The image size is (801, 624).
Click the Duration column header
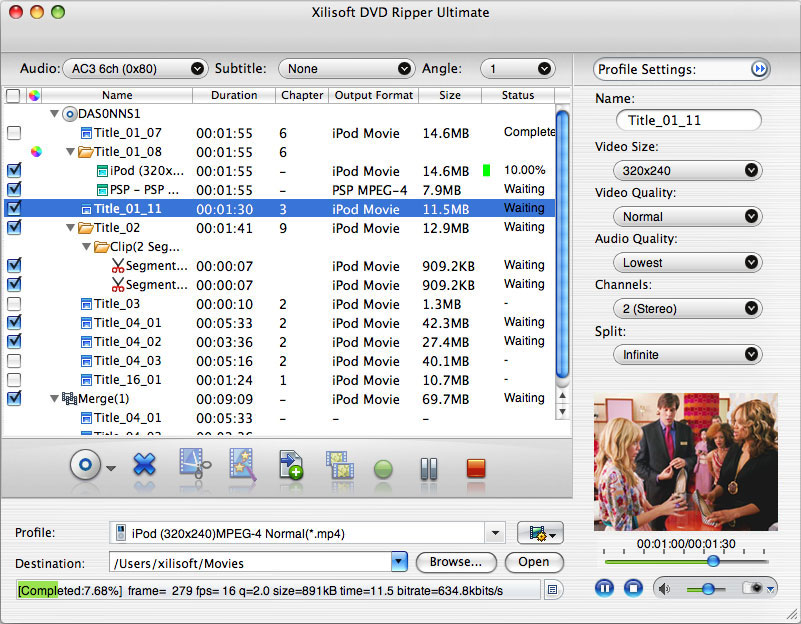coord(233,95)
